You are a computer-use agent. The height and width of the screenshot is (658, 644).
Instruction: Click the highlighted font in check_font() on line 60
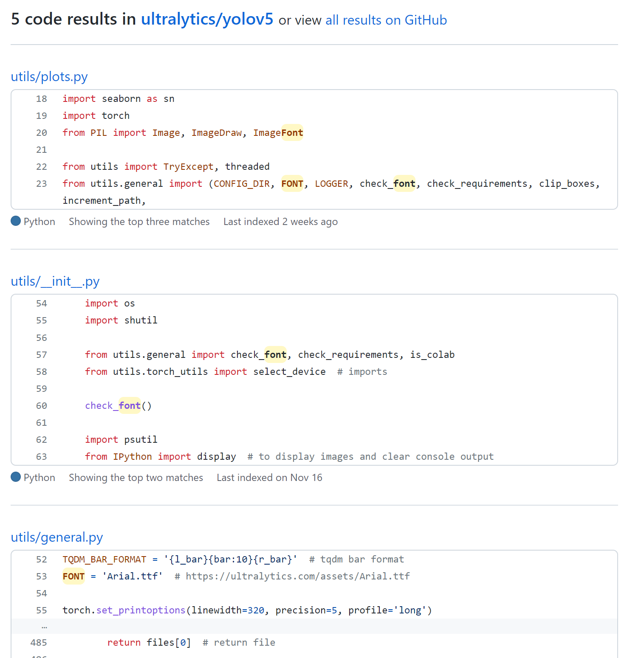pyautogui.click(x=130, y=405)
